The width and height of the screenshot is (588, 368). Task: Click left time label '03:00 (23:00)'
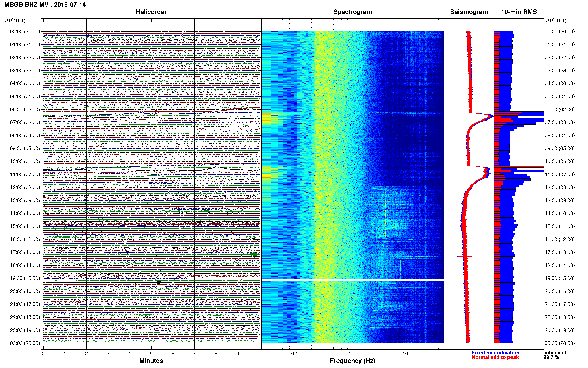click(25, 71)
